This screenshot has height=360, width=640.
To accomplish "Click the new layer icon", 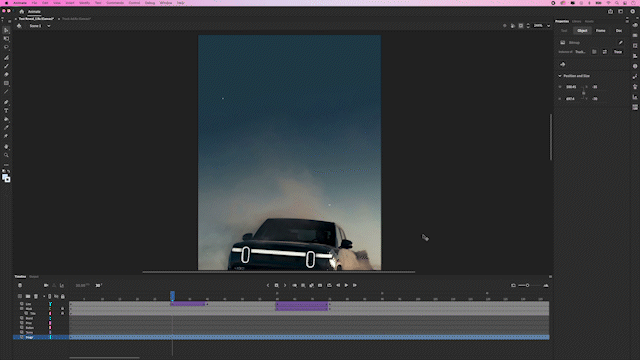I will (x=20, y=296).
